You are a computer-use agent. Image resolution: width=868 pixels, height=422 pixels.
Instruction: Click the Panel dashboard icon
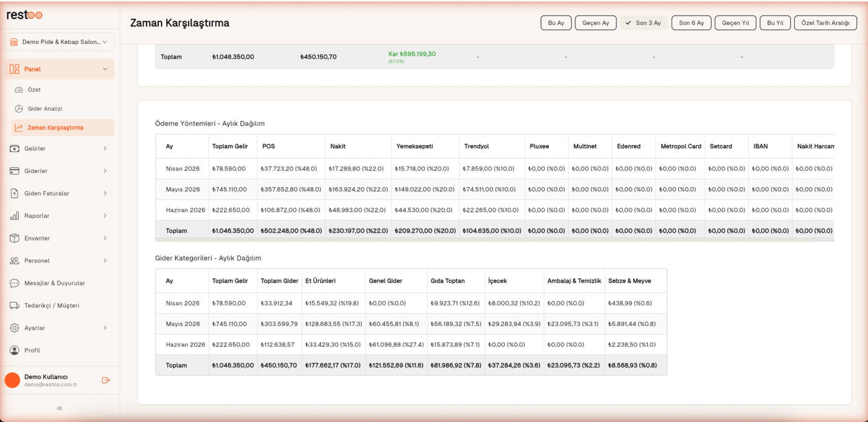pos(15,69)
